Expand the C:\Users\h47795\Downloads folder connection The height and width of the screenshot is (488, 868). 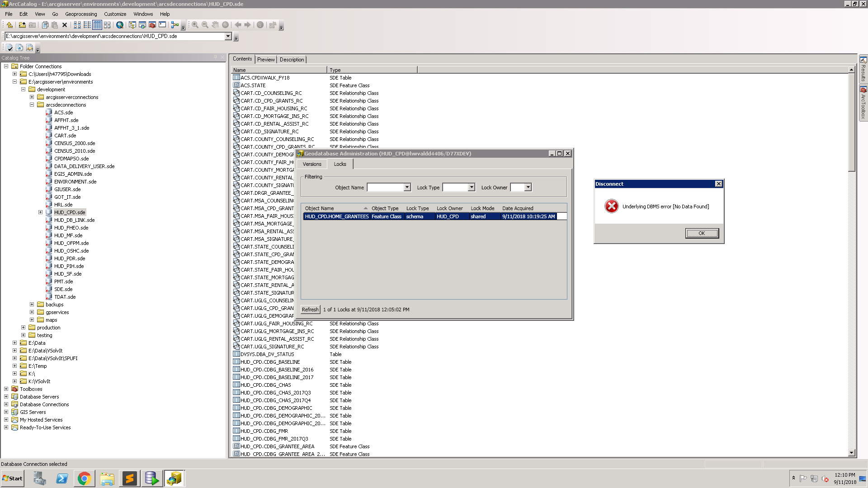click(14, 74)
